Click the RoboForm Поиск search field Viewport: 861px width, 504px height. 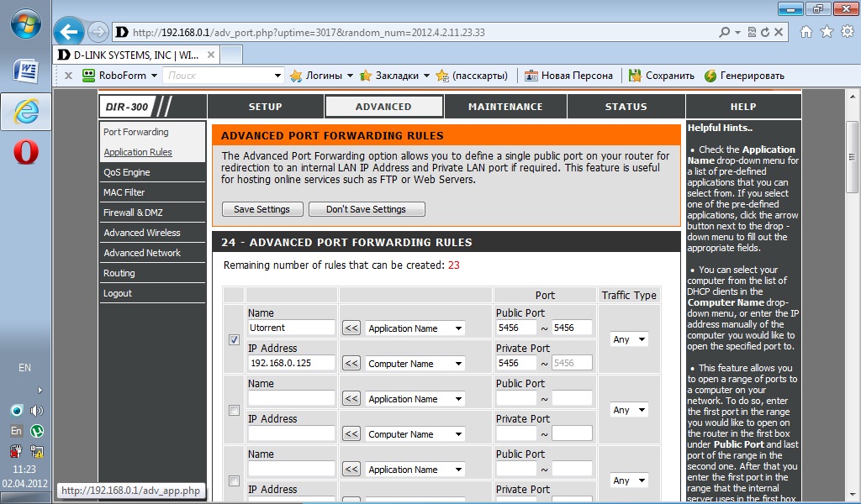pos(218,76)
